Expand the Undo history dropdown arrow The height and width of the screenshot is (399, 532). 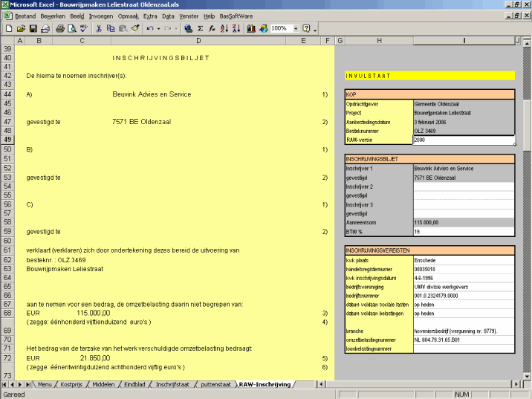click(159, 28)
